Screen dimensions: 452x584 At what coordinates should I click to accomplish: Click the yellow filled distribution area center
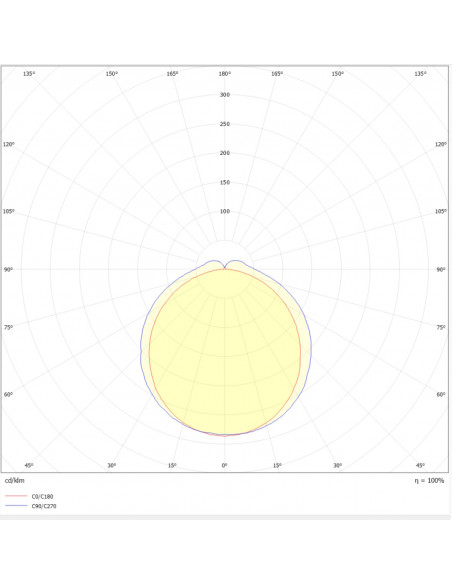pyautogui.click(x=225, y=352)
